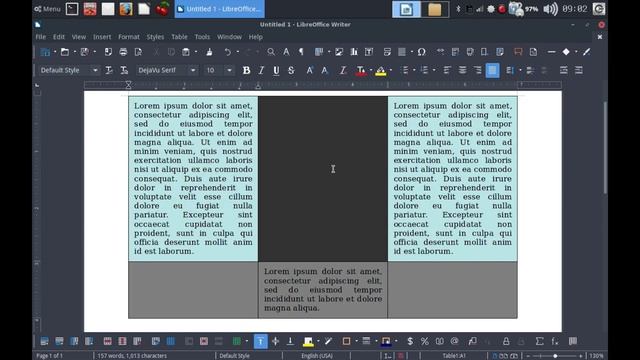Screen dimensions: 640x360
Task: Click the Align Top table toolbar icon
Action: [260, 341]
